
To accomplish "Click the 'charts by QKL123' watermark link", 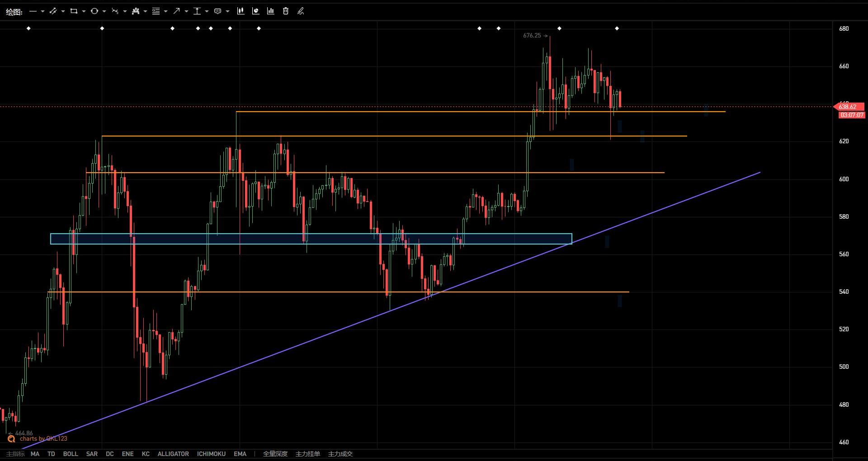I will (43, 438).
